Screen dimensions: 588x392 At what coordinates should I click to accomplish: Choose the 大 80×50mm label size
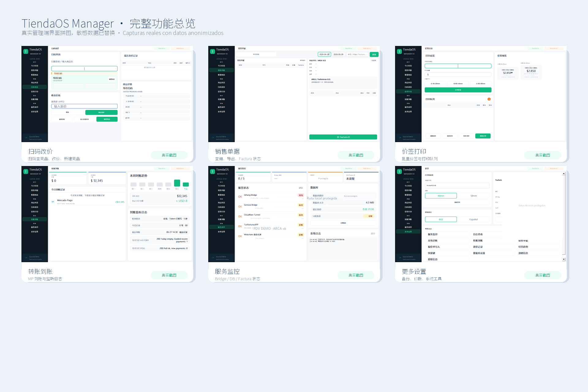click(x=481, y=84)
